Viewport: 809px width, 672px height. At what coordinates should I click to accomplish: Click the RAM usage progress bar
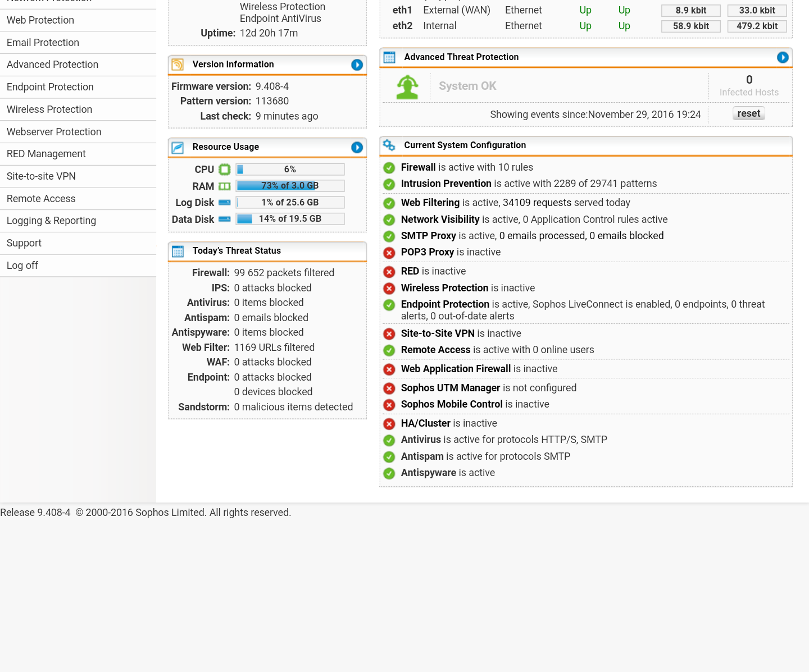click(x=289, y=185)
